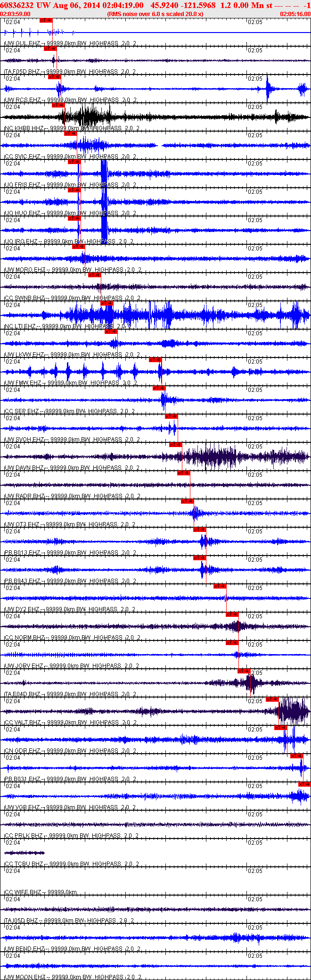Select the 'TA I05D BHZ' station label
Screen dimensions: 311x980
pyautogui.click(x=22, y=921)
